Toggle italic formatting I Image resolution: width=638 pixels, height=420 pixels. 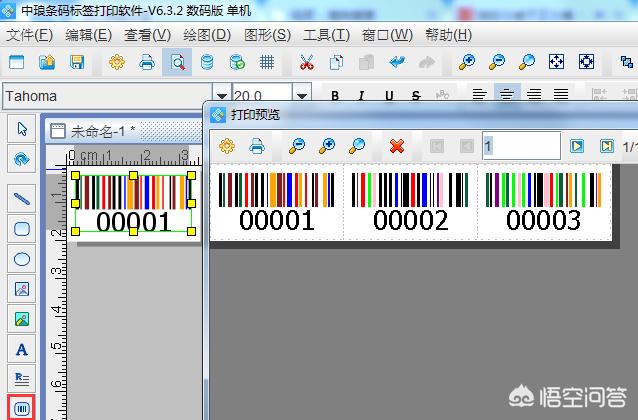(x=361, y=96)
